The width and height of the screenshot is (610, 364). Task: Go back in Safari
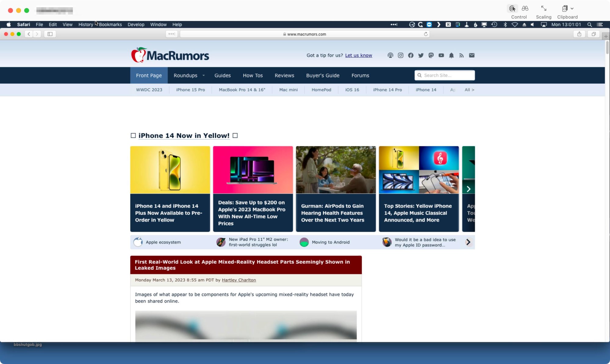[29, 34]
